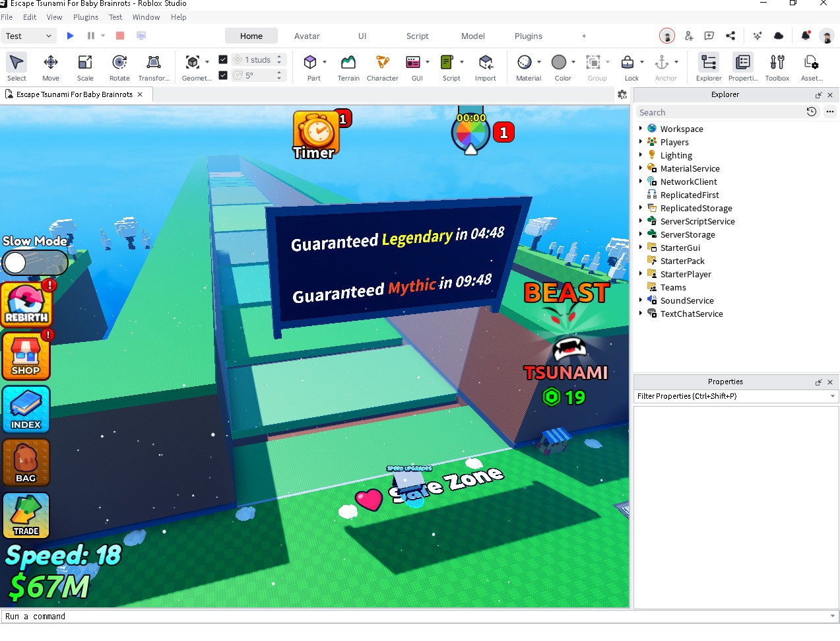Screen dimensions: 840x641
Task: Click the Explorer Search field
Action: pos(719,112)
